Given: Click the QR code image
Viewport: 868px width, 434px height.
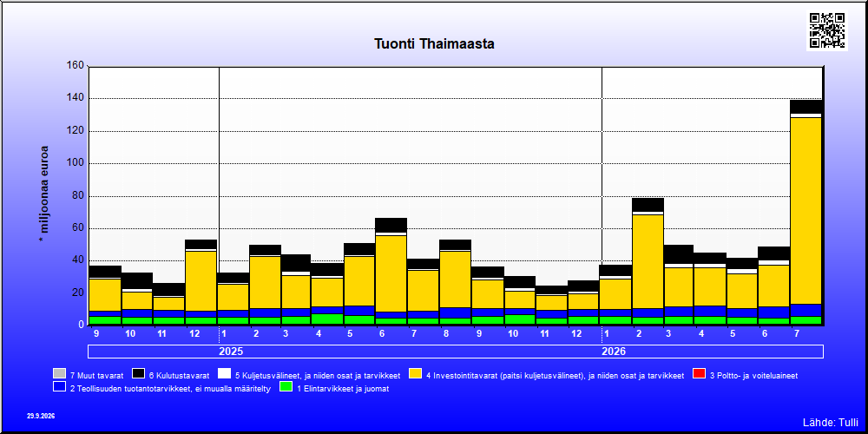Looking at the screenshot, I should pyautogui.click(x=827, y=30).
